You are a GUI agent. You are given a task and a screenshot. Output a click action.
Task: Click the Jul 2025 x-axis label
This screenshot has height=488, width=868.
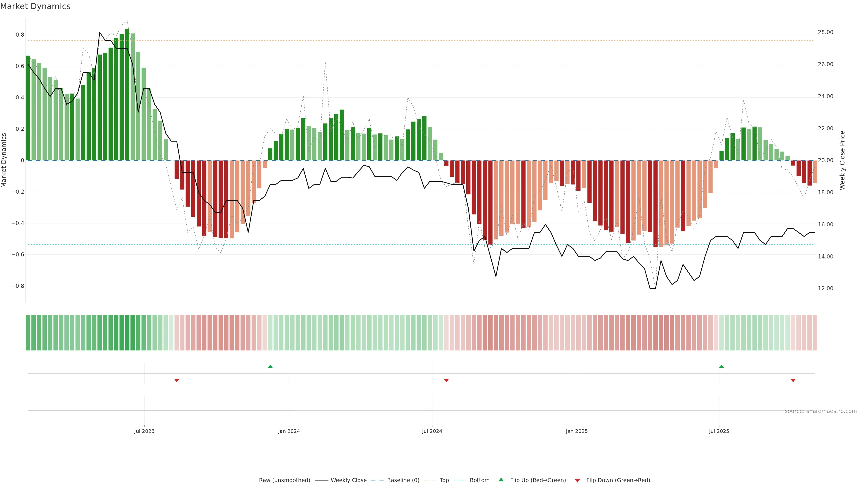pos(719,431)
